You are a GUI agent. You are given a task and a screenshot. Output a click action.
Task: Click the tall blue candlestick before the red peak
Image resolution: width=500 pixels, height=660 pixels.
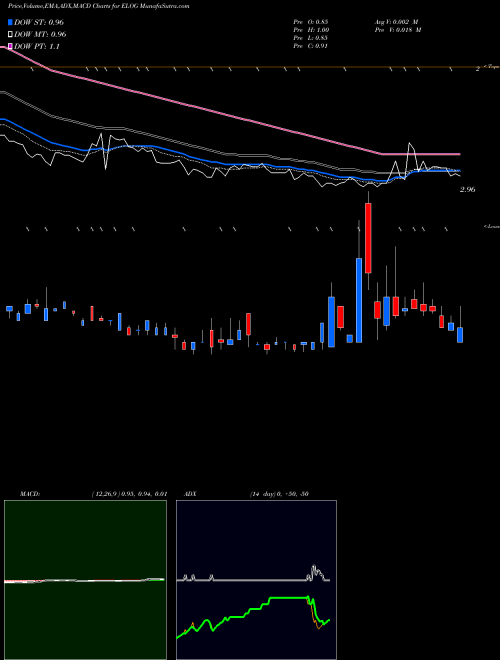tap(359, 300)
